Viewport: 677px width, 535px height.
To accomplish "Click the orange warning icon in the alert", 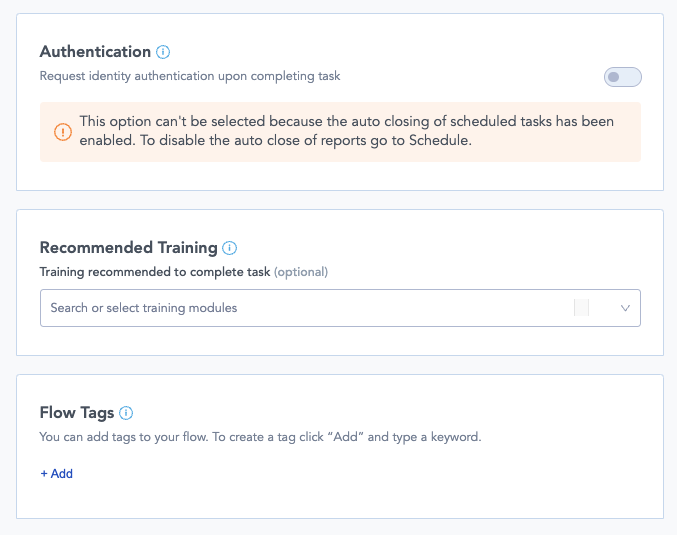I will [x=63, y=131].
